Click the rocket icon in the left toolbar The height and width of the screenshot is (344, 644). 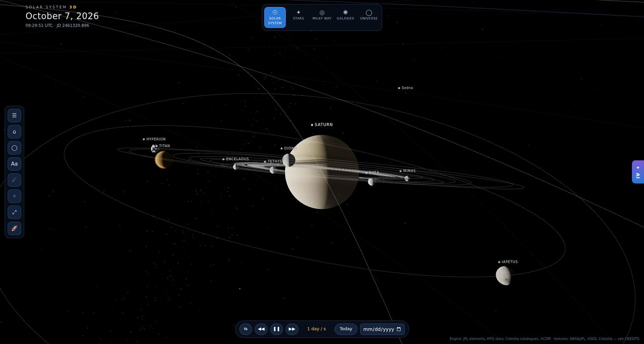point(14,228)
